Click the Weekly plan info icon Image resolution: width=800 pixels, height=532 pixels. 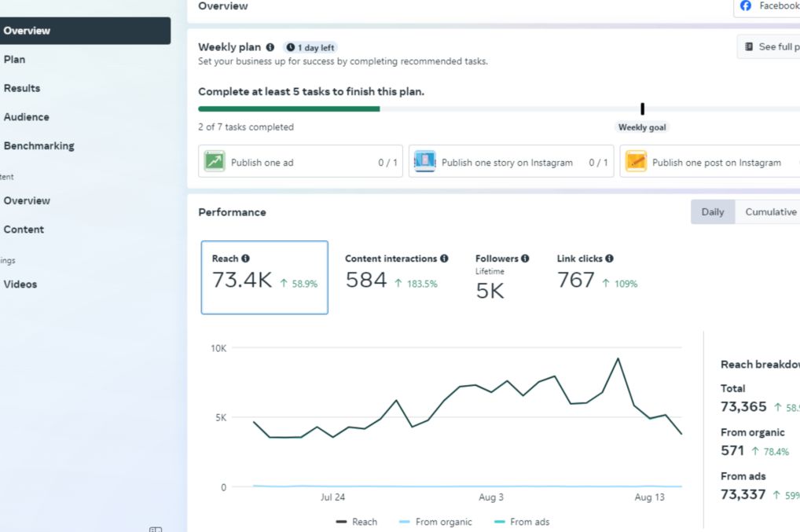(270, 47)
